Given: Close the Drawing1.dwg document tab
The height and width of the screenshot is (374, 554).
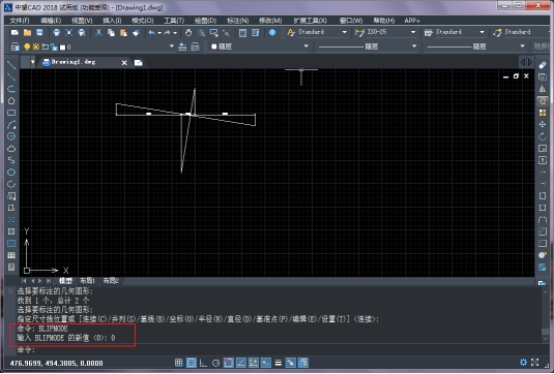Looking at the screenshot, I should (124, 63).
